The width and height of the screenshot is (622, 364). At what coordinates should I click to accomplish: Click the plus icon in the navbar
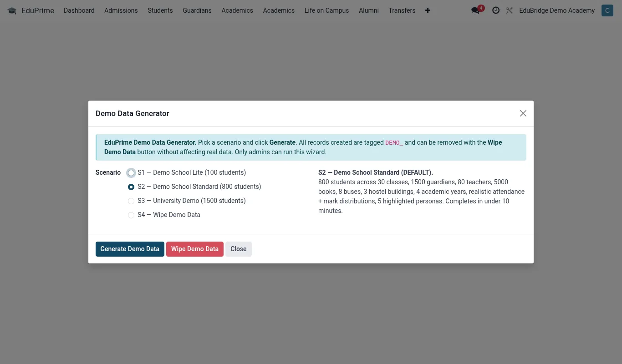click(x=428, y=10)
